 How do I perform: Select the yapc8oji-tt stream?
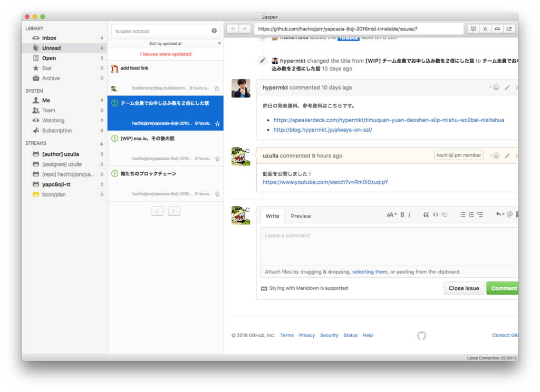click(x=64, y=184)
